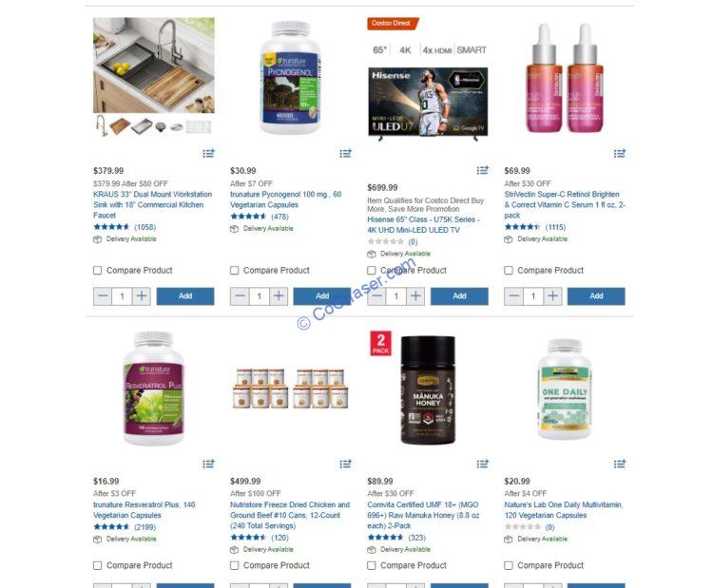Enable Compare Product for Hisense TV
The height and width of the screenshot is (588, 713).
point(372,271)
